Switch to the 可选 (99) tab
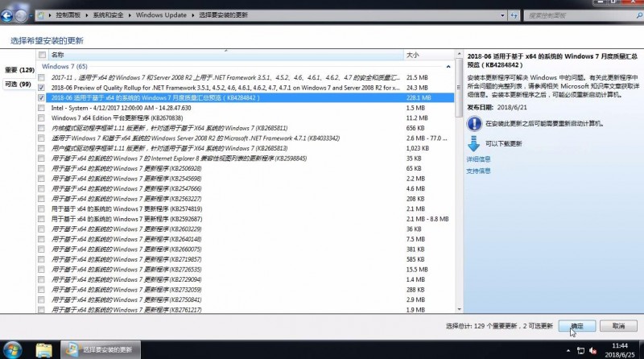The image size is (644, 359). click(18, 85)
